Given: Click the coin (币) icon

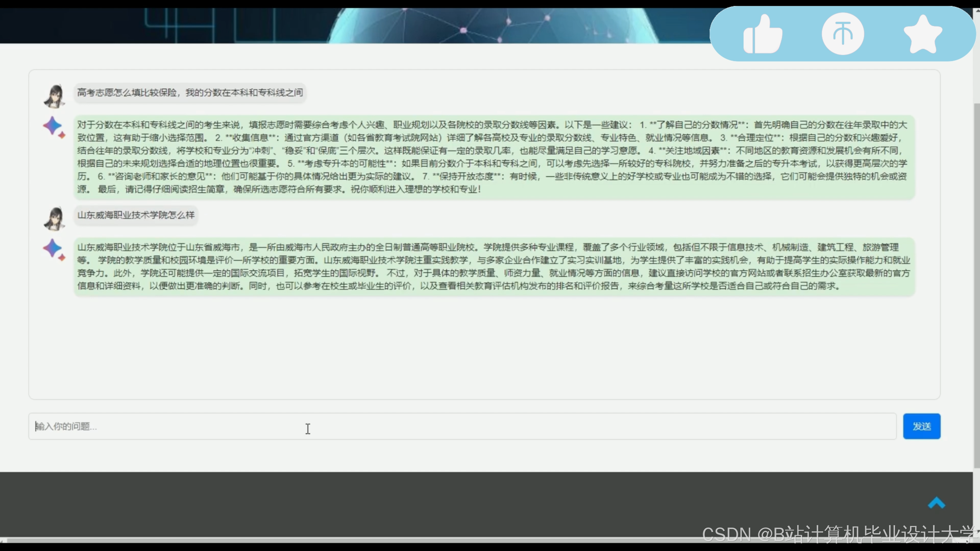Looking at the screenshot, I should pos(843,33).
